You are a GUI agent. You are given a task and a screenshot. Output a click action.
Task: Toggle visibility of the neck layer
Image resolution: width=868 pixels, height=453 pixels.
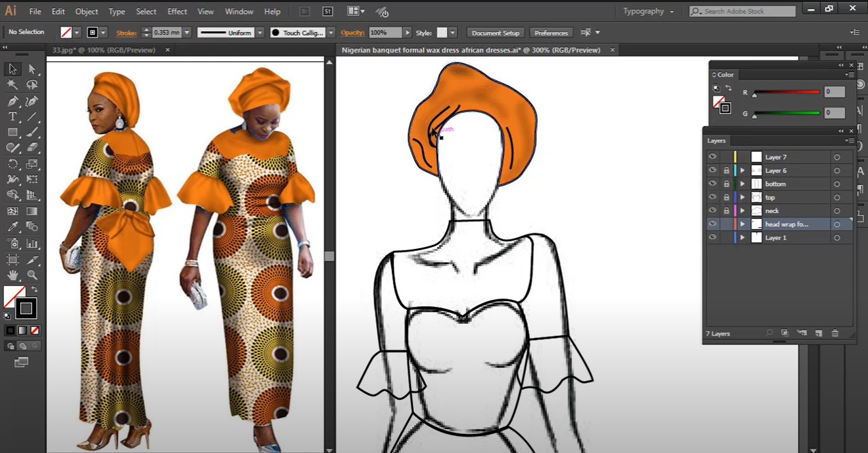tap(712, 211)
